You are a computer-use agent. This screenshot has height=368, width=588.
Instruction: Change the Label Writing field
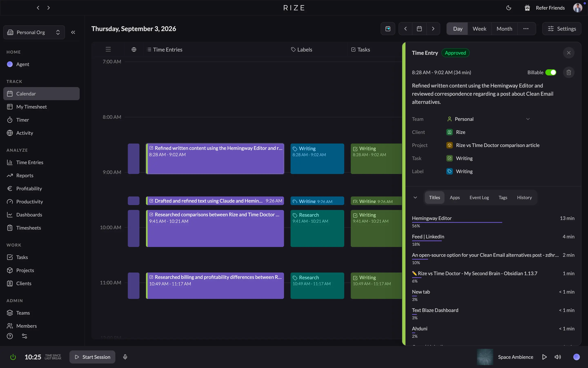click(x=459, y=172)
